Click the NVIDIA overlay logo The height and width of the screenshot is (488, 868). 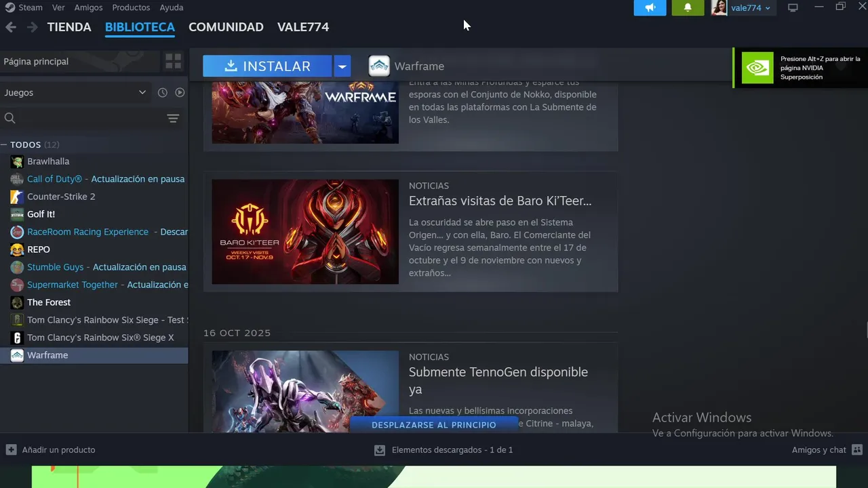[757, 68]
